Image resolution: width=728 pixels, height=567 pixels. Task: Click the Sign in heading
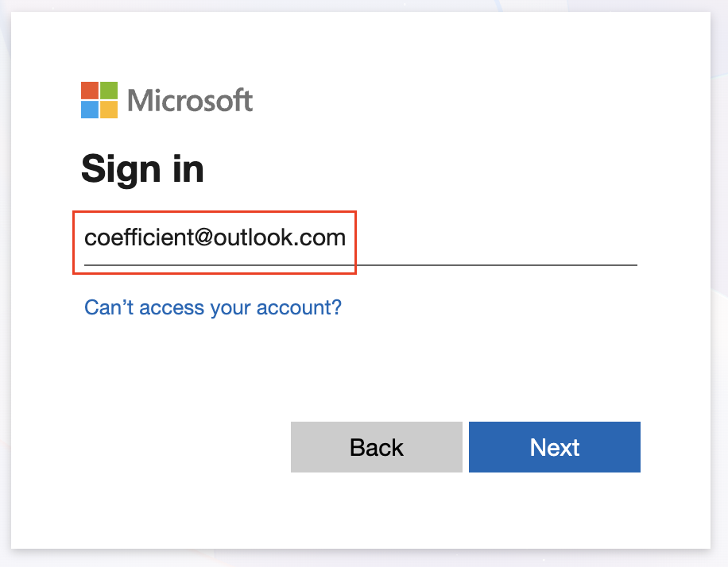click(x=142, y=168)
